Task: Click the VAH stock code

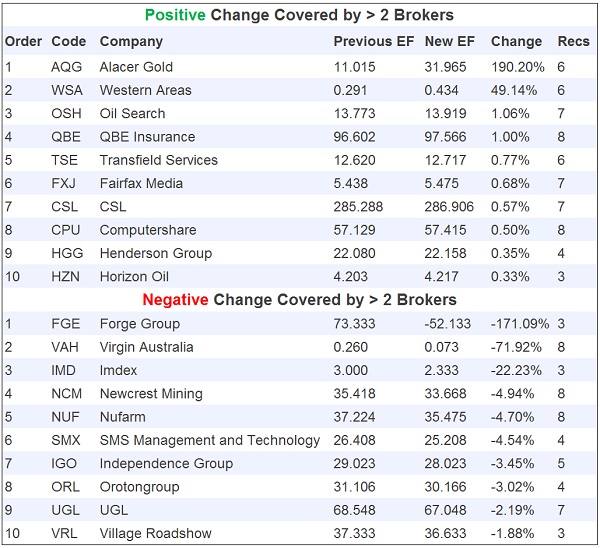Action: [66, 347]
